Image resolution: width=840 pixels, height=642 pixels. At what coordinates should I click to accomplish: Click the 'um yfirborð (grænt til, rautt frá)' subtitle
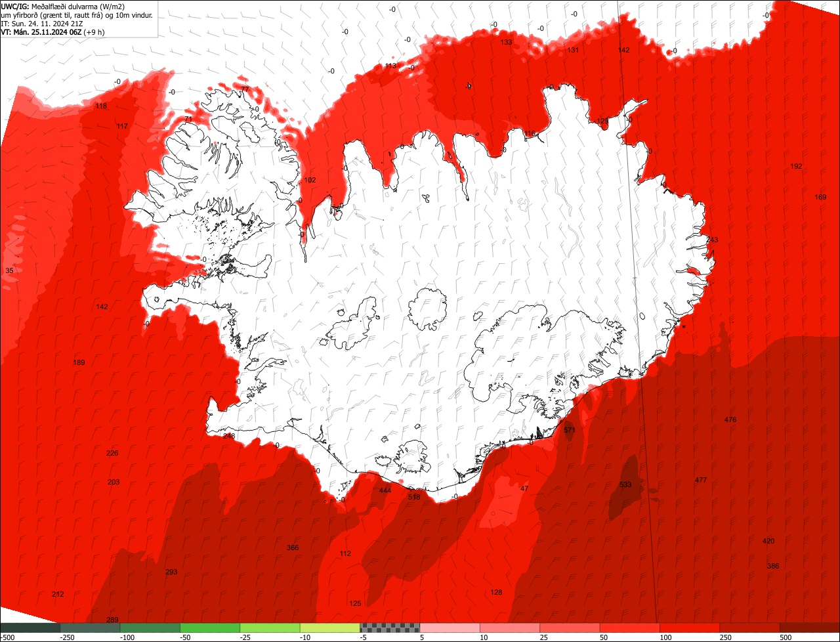[54, 14]
